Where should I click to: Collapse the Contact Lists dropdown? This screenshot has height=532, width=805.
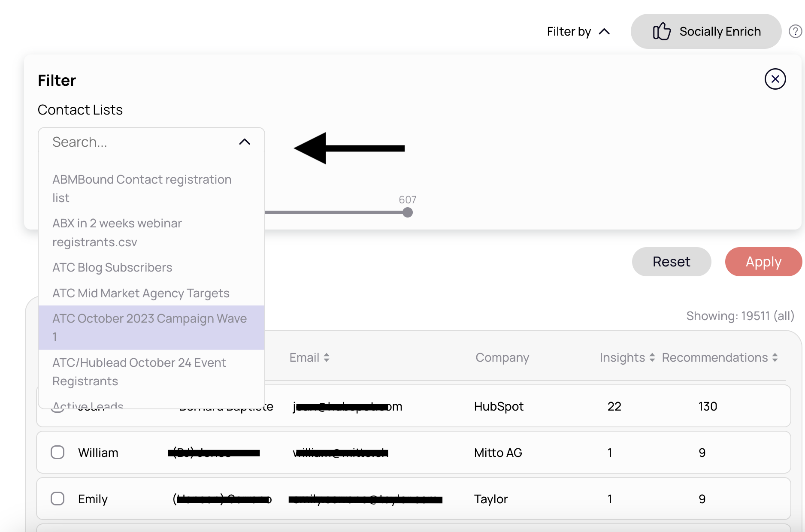click(x=245, y=142)
